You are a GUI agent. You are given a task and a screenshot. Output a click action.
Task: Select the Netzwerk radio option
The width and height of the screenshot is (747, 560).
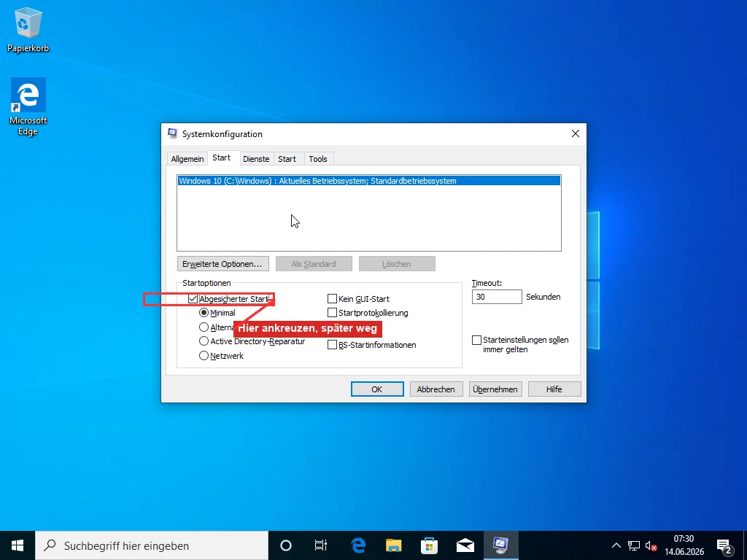[204, 356]
